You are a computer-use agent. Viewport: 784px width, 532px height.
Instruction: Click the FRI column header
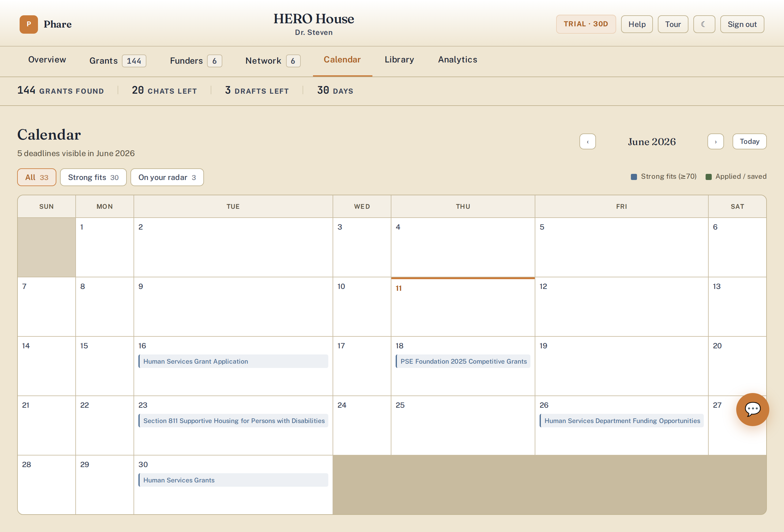(621, 207)
